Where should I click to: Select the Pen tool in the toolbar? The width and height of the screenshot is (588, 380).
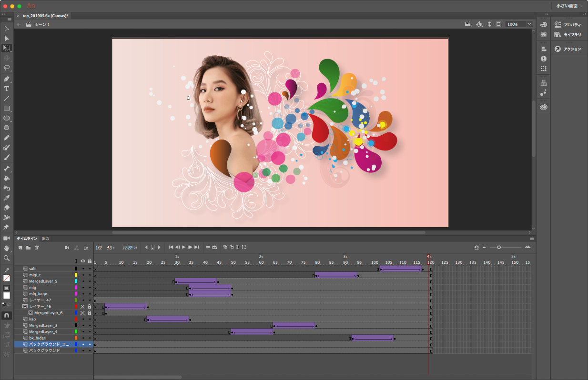pyautogui.click(x=7, y=79)
